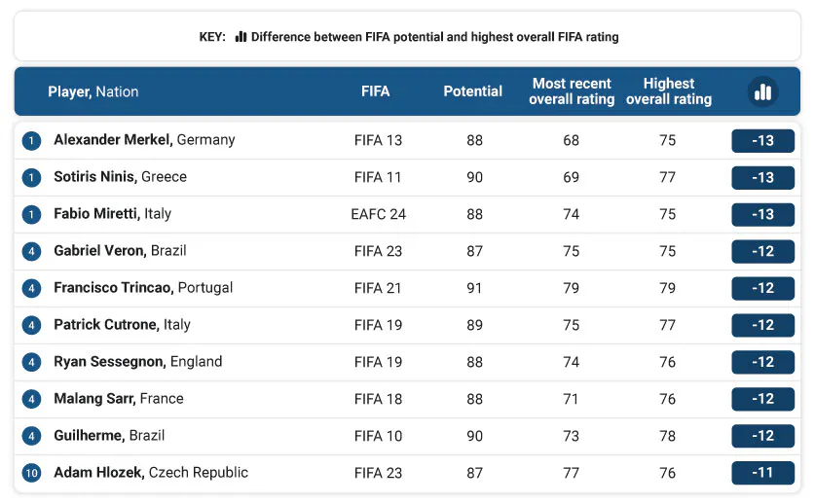Click rank badge beside Patrick Cutrone

pyautogui.click(x=32, y=326)
